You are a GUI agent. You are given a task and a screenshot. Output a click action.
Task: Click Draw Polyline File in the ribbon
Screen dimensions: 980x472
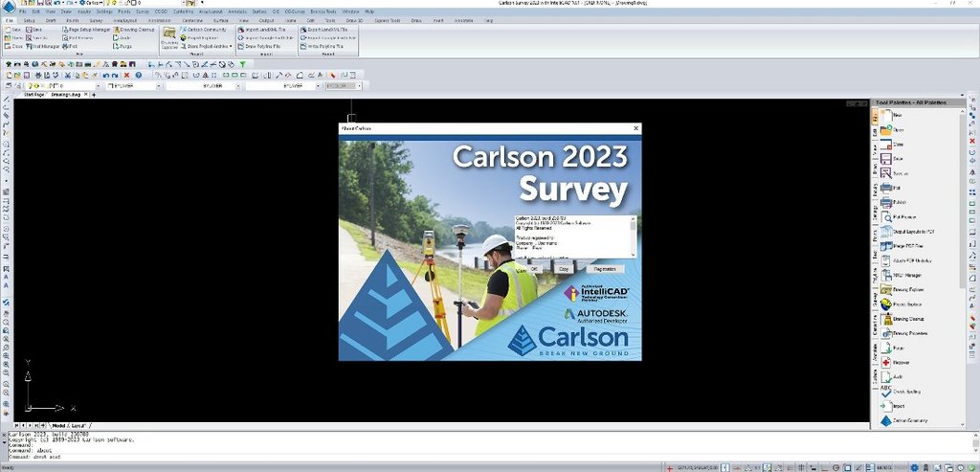pyautogui.click(x=259, y=46)
